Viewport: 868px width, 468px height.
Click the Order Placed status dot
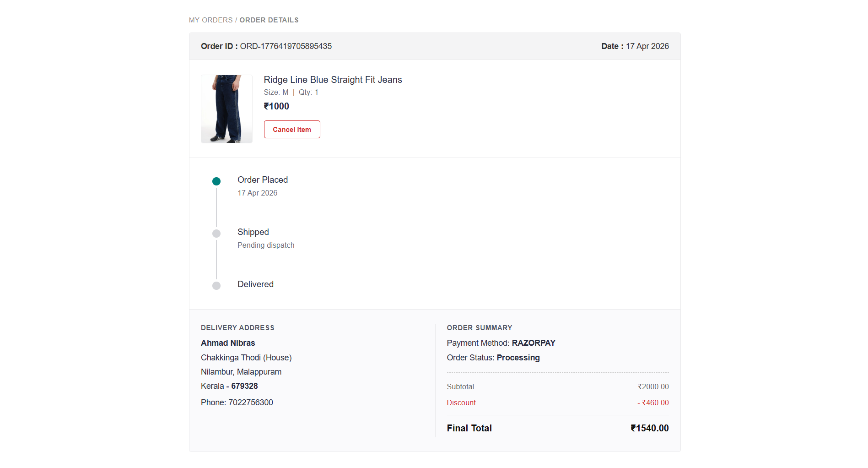pyautogui.click(x=216, y=181)
